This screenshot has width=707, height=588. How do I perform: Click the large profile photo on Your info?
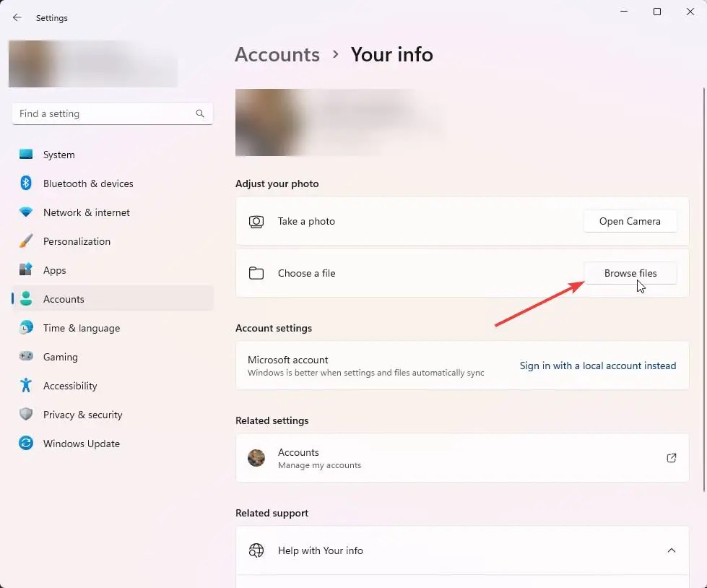[x=269, y=122]
